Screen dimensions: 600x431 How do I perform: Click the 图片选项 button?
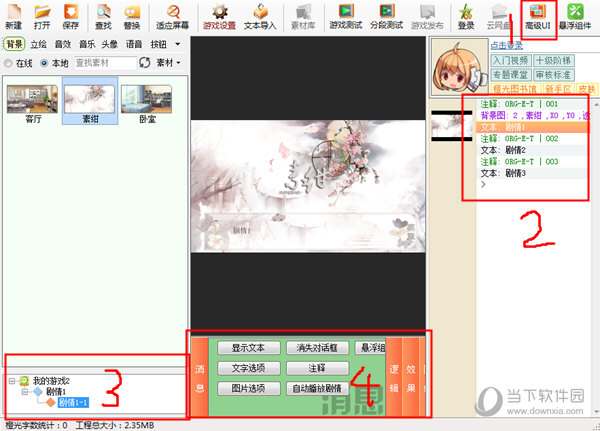tap(249, 388)
